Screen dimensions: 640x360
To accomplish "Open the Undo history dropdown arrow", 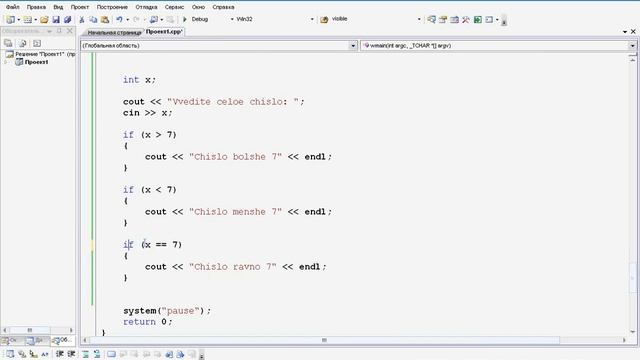I will (x=127, y=20).
